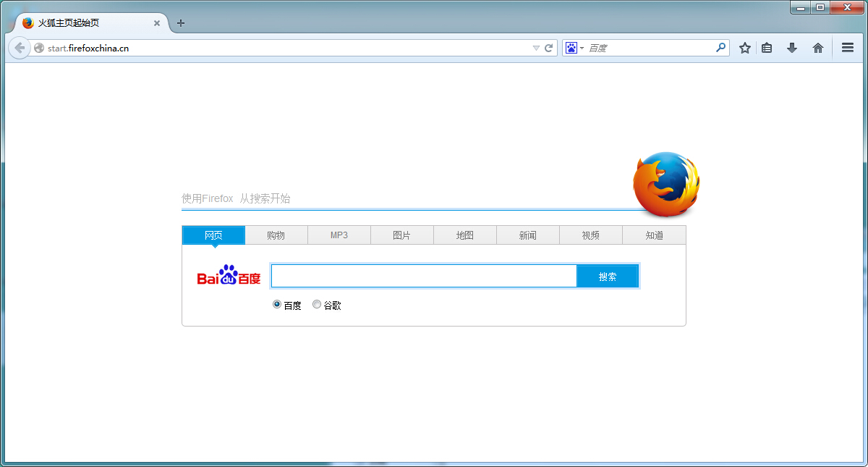Click the back navigation arrow

tap(19, 48)
